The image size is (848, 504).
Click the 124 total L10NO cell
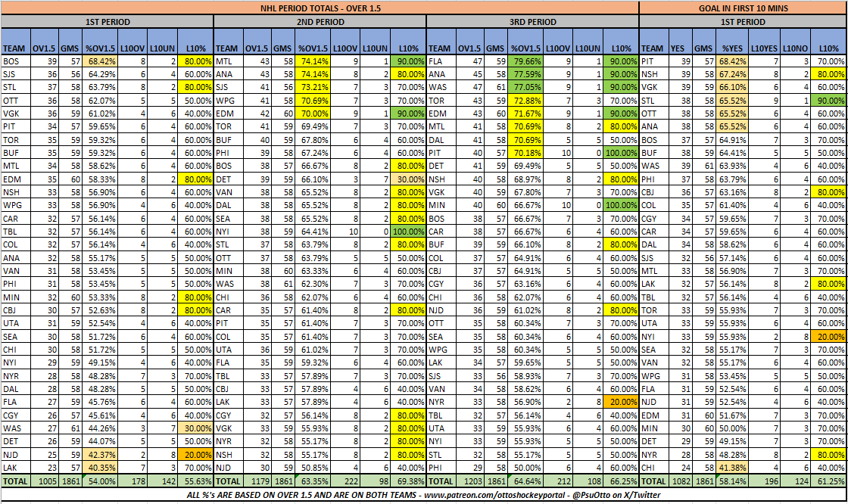(796, 481)
